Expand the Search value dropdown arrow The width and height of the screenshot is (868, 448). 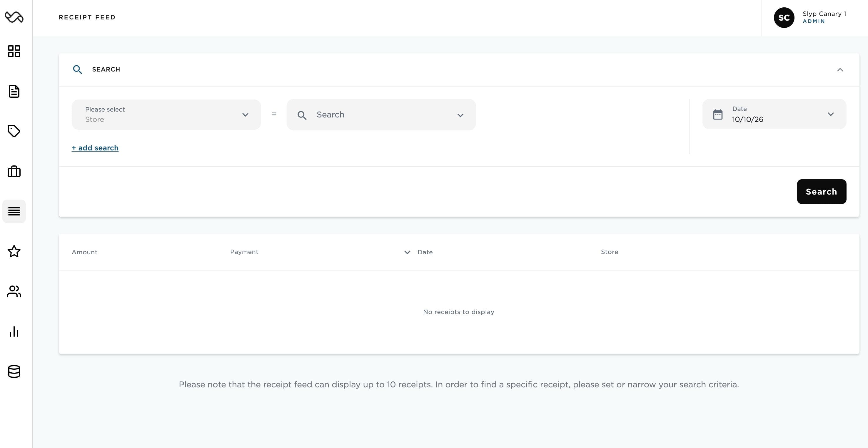[460, 115]
